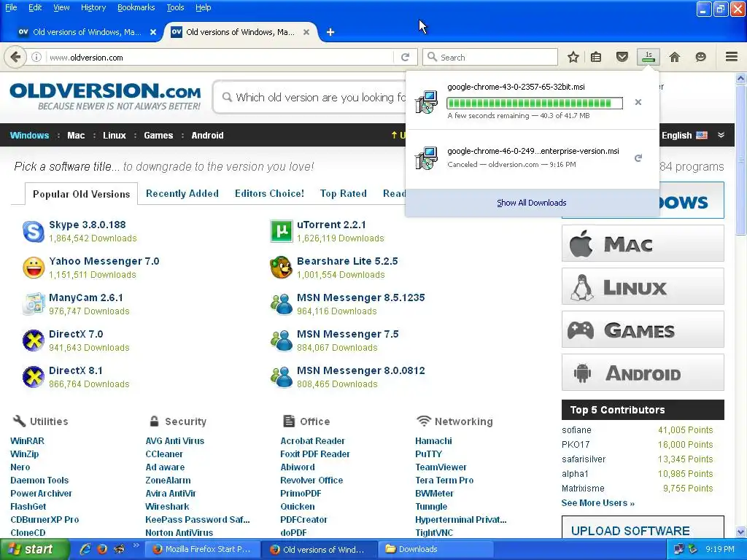The height and width of the screenshot is (560, 747).
Task: Open the bookmarks list toolbar icon
Action: (596, 57)
